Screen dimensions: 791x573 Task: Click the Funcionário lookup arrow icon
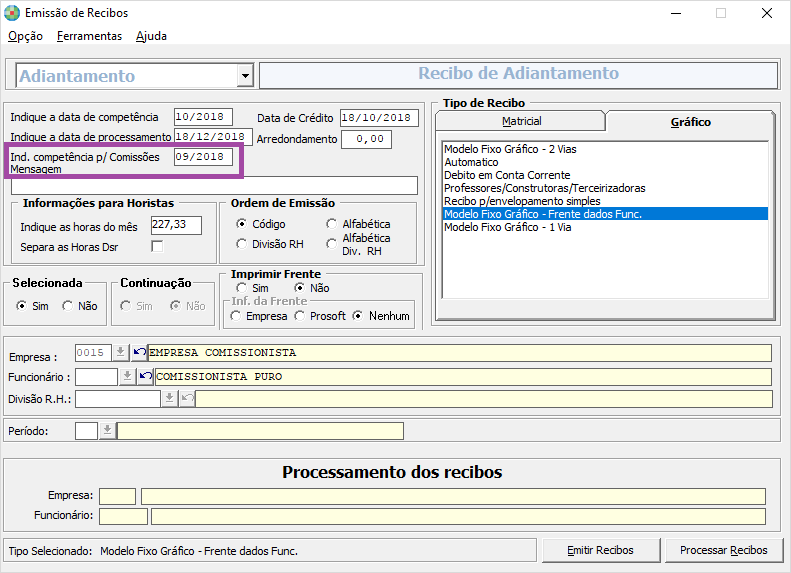click(127, 376)
